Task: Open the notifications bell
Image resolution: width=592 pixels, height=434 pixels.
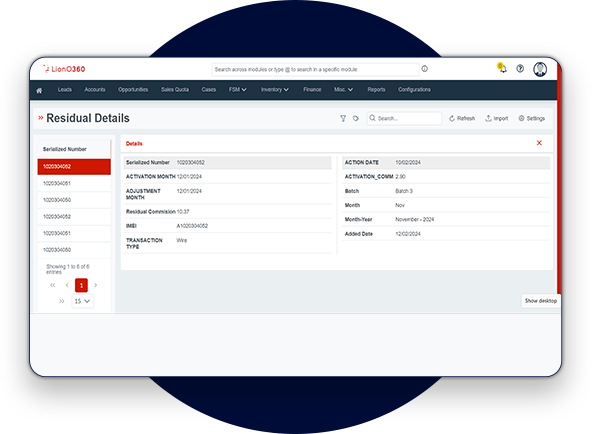Action: (502, 68)
